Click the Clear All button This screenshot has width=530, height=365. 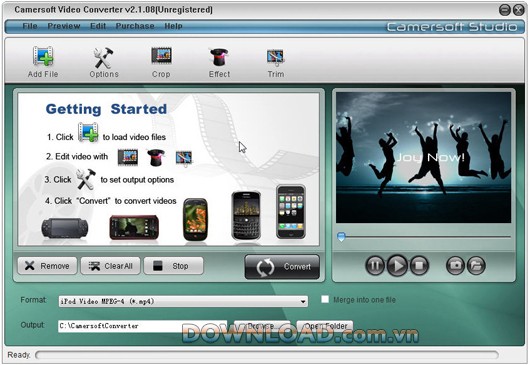point(110,266)
